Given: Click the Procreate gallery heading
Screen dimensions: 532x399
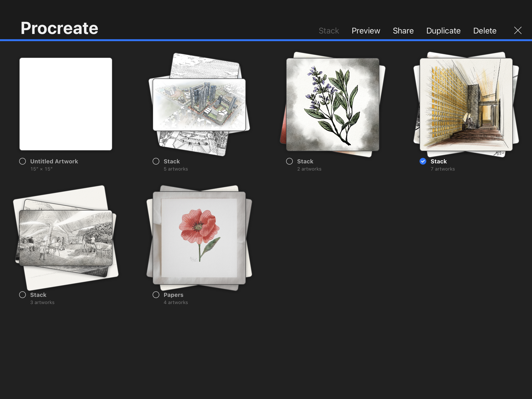Looking at the screenshot, I should pyautogui.click(x=59, y=28).
